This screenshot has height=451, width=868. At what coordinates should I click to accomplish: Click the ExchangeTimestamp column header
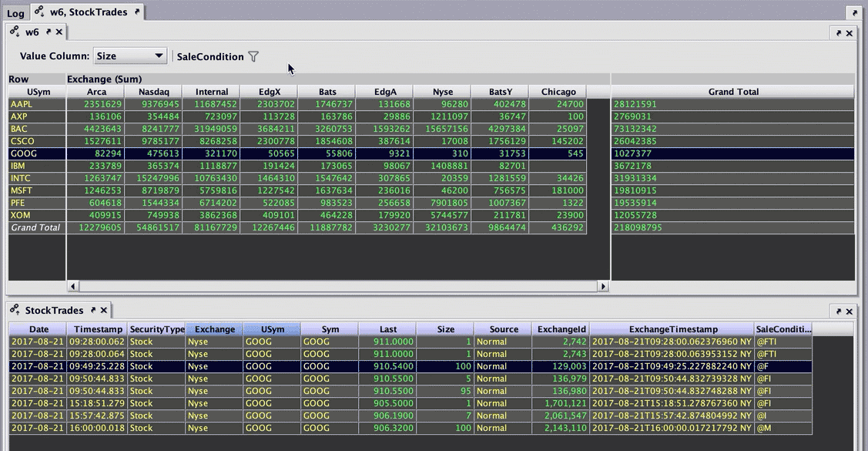point(672,329)
